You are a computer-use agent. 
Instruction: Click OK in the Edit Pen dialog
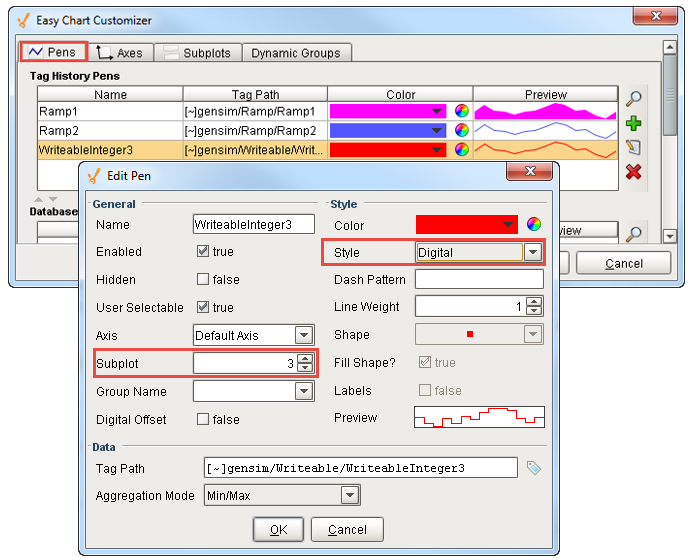click(278, 530)
